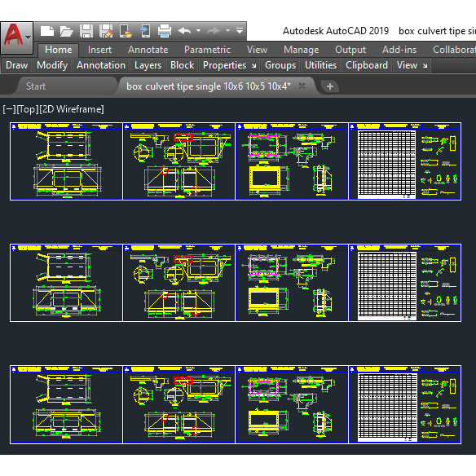The width and height of the screenshot is (476, 476).
Task: Open the [Top] view controls menu
Action: tap(28, 109)
